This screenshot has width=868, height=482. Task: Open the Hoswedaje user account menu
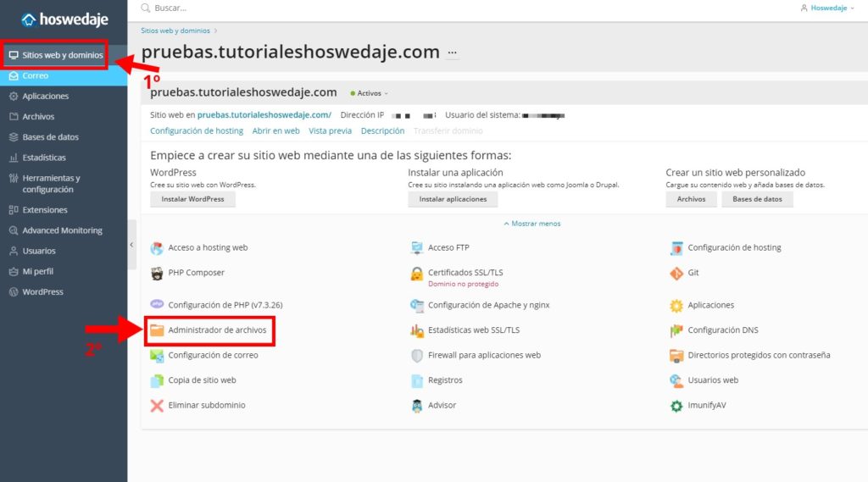coord(827,8)
